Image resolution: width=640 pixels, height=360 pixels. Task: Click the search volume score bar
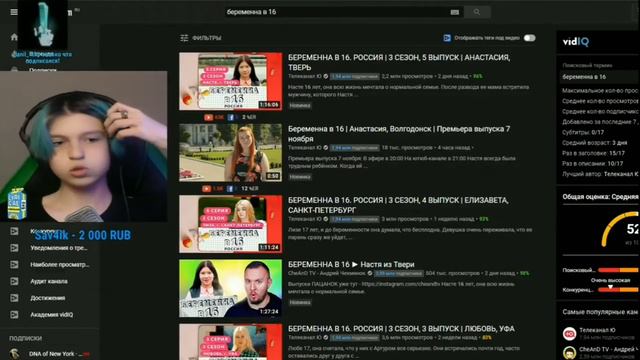618,270
